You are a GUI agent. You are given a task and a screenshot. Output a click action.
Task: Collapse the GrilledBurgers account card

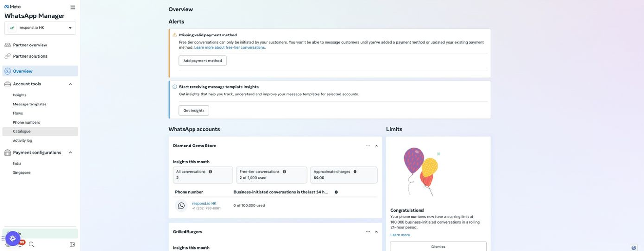376,232
